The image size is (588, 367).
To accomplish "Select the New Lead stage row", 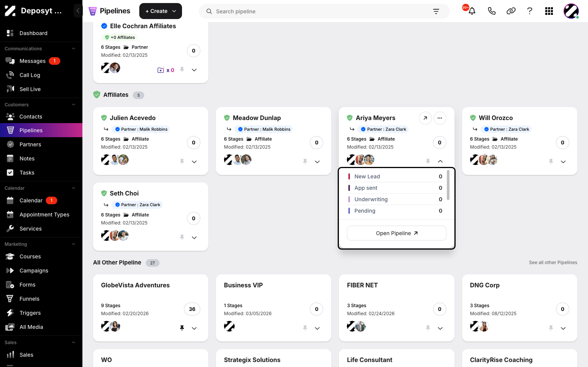I will tap(395, 176).
